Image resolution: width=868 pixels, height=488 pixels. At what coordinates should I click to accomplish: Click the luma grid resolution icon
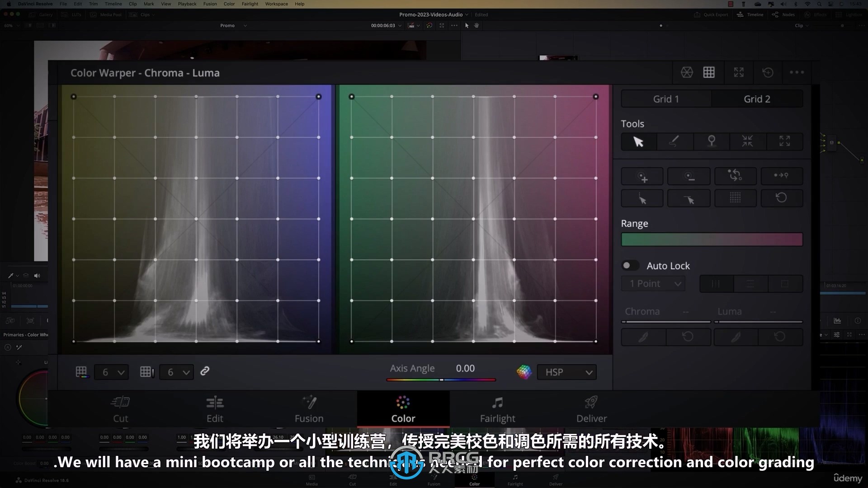[147, 372]
